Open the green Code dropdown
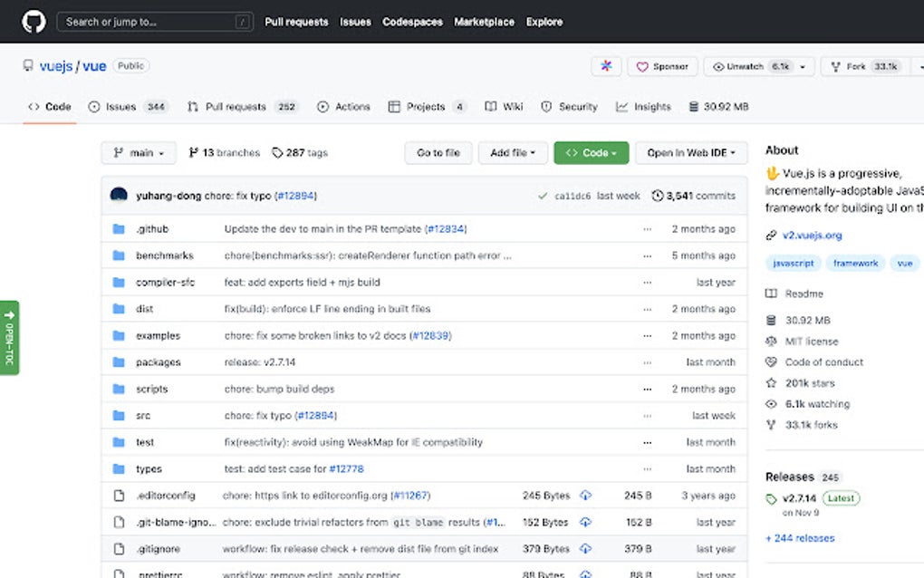 [591, 152]
